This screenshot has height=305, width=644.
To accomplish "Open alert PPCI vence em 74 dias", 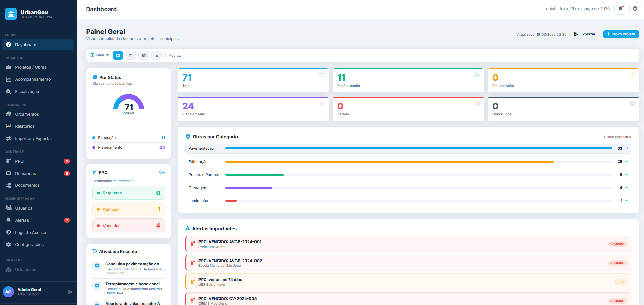I will pos(408,282).
